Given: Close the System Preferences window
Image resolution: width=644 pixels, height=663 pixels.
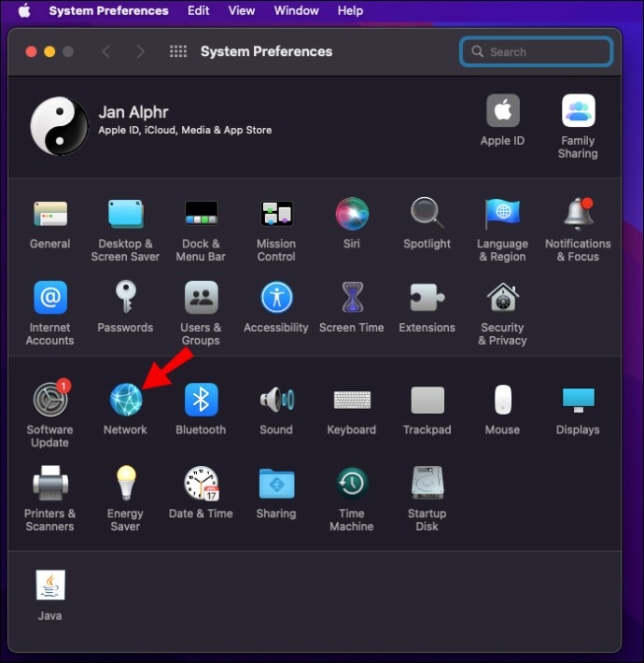Looking at the screenshot, I should 32,51.
